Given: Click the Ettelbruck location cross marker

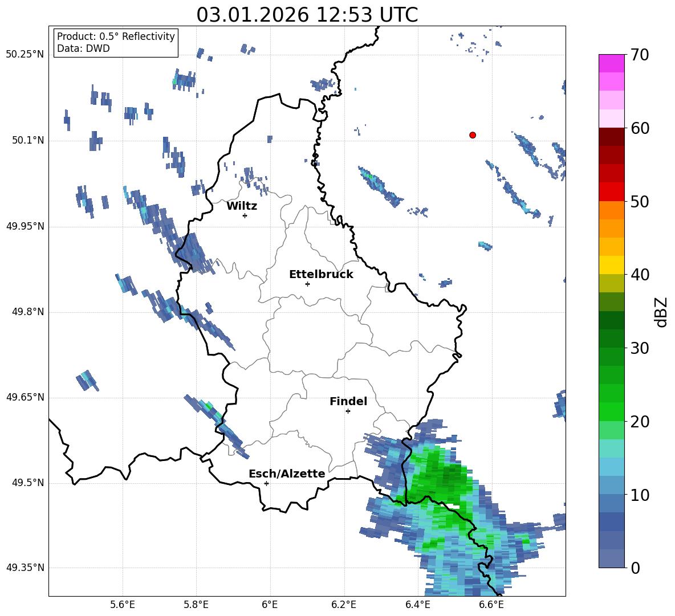Looking at the screenshot, I should pos(307,284).
